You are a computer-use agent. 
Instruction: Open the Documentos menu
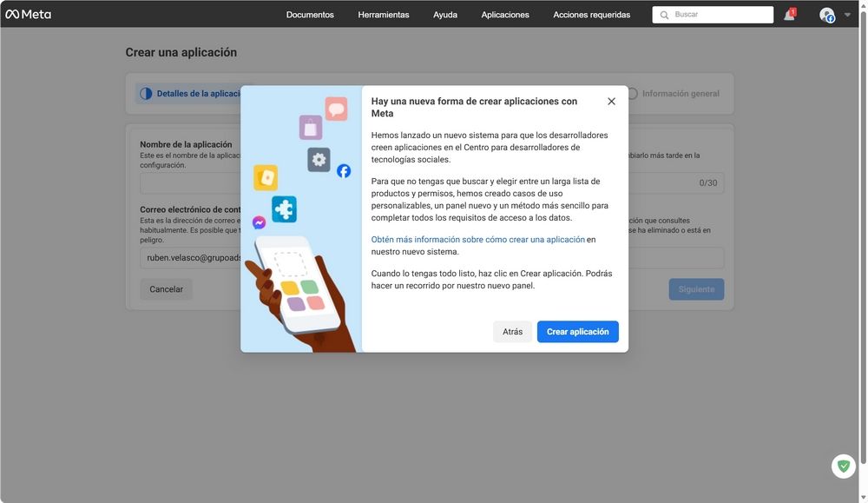[310, 14]
